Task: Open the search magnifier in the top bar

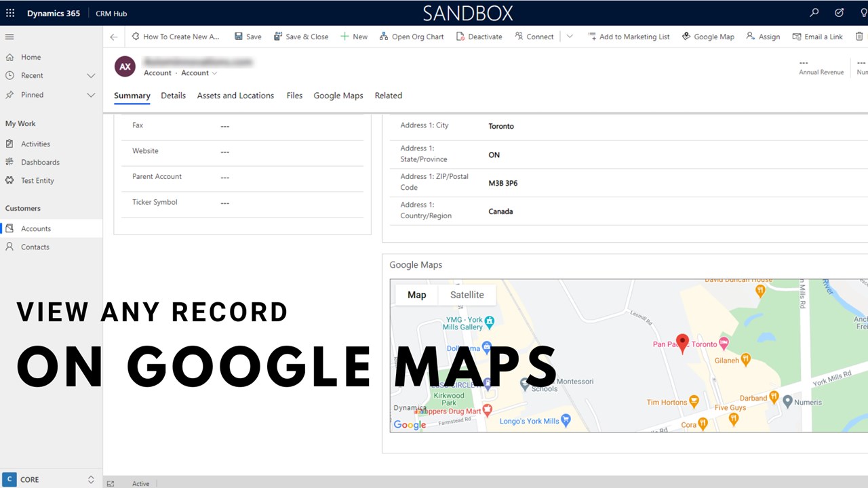Action: [x=814, y=13]
